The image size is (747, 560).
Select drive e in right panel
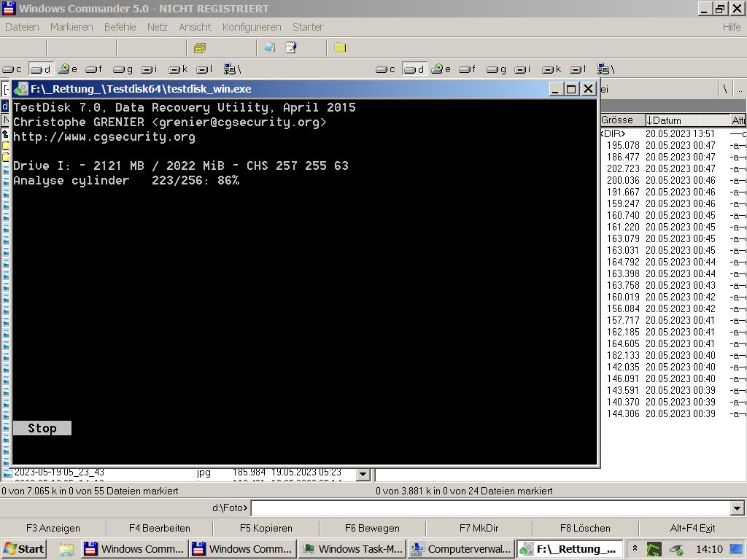pos(441,69)
